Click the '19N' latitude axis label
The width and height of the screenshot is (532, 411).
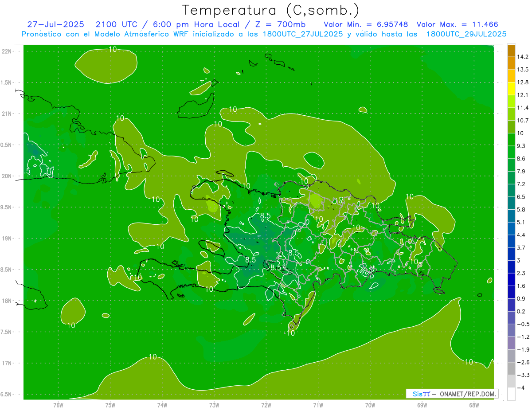coord(8,239)
